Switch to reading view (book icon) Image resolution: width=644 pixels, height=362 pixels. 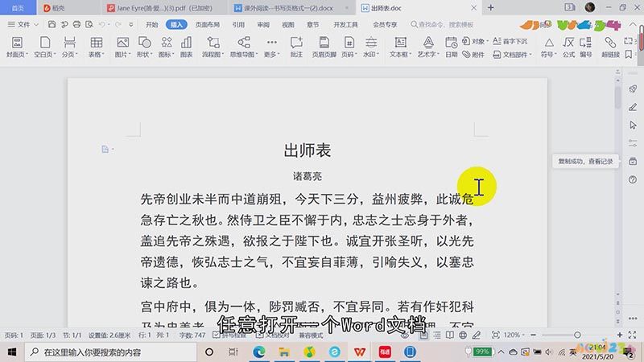[450, 335]
